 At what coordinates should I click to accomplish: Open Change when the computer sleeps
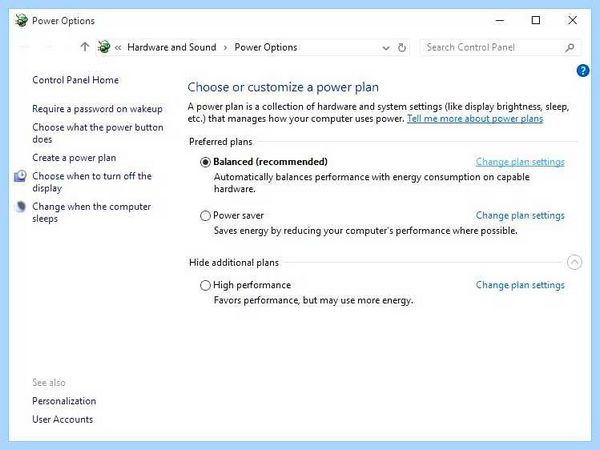[x=91, y=213]
